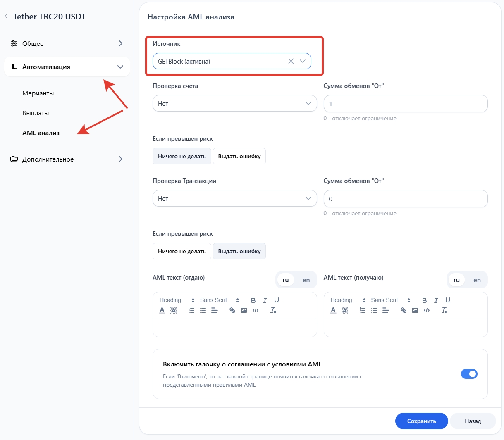Open Sans Serif font dropdown in (отдаю) editor
Screen dimensions: 504x440
[220, 300]
